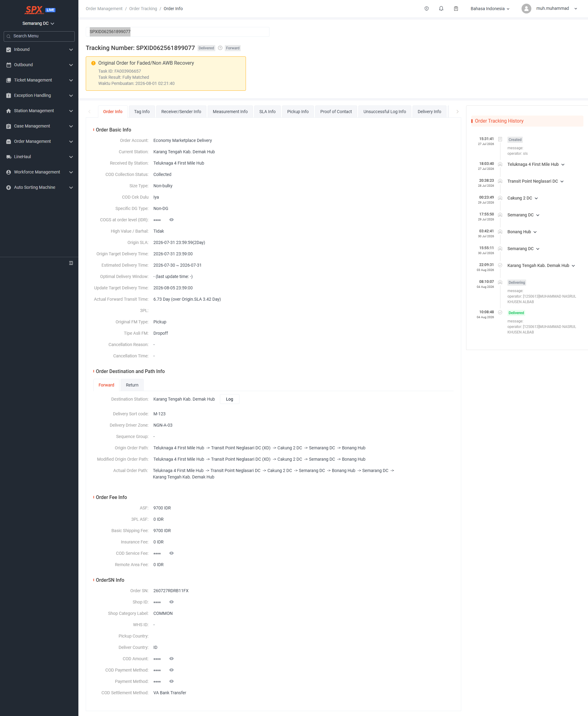Open the Unsuccessful Log Info tab

click(x=384, y=112)
